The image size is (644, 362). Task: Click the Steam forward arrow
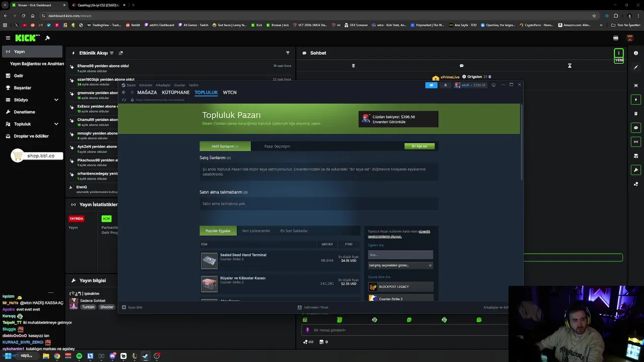(131, 93)
